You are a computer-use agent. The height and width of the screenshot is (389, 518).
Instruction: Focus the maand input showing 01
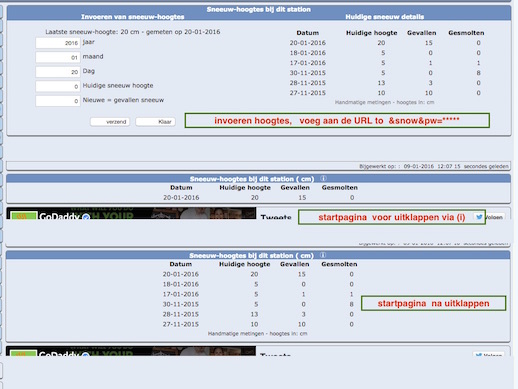tap(58, 57)
